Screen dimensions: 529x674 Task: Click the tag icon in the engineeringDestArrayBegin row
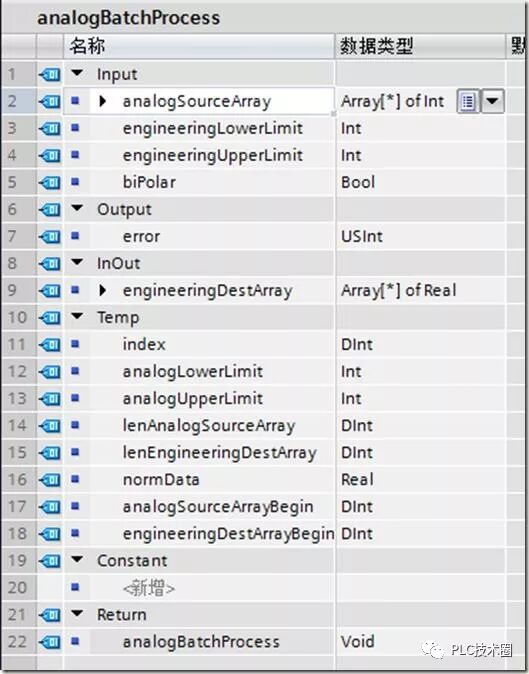point(49,534)
